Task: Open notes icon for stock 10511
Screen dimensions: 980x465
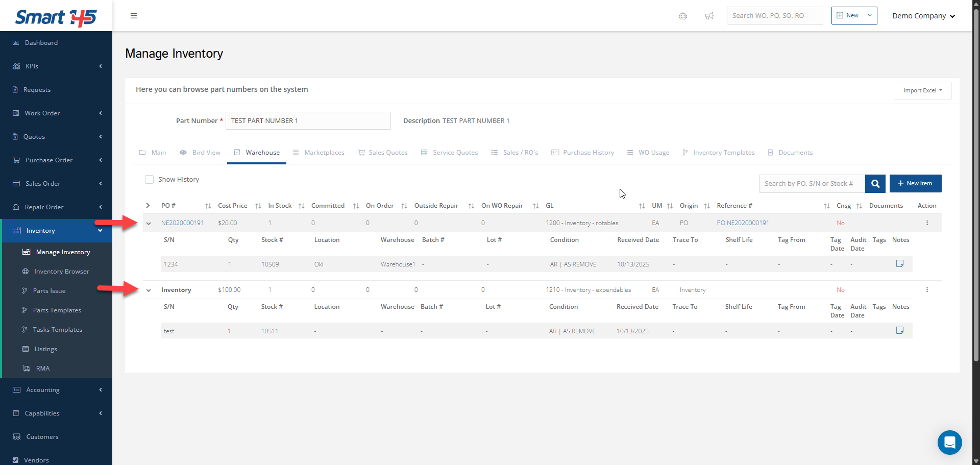Action: pos(899,331)
